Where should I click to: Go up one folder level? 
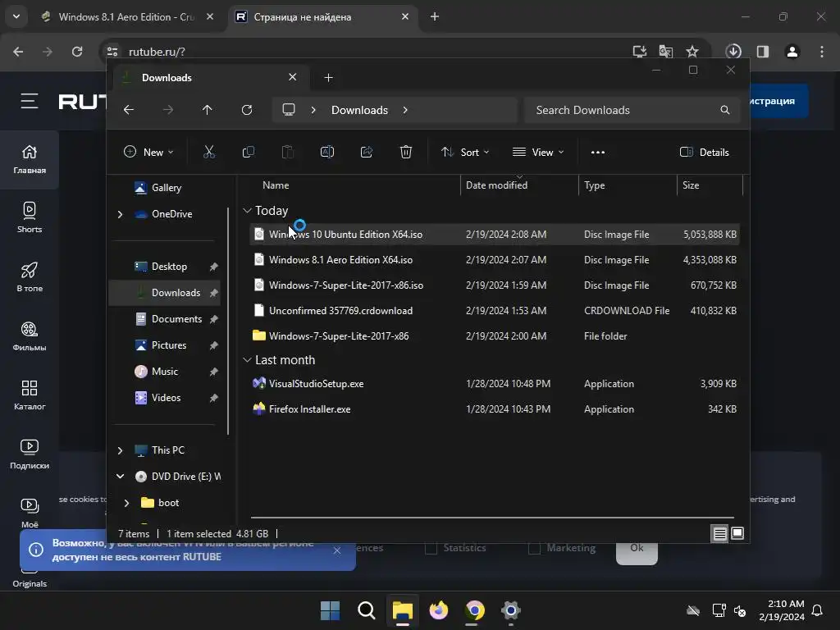[x=208, y=110]
